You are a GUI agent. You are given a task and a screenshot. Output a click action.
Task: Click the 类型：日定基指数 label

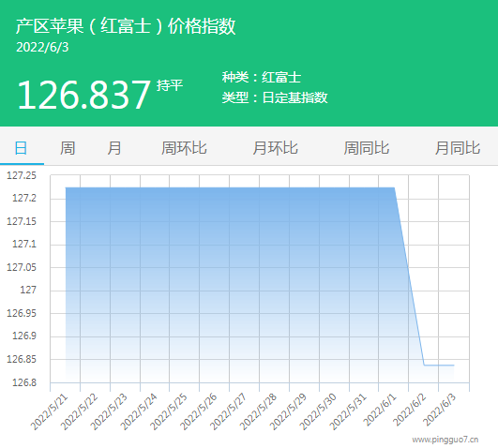click(275, 97)
